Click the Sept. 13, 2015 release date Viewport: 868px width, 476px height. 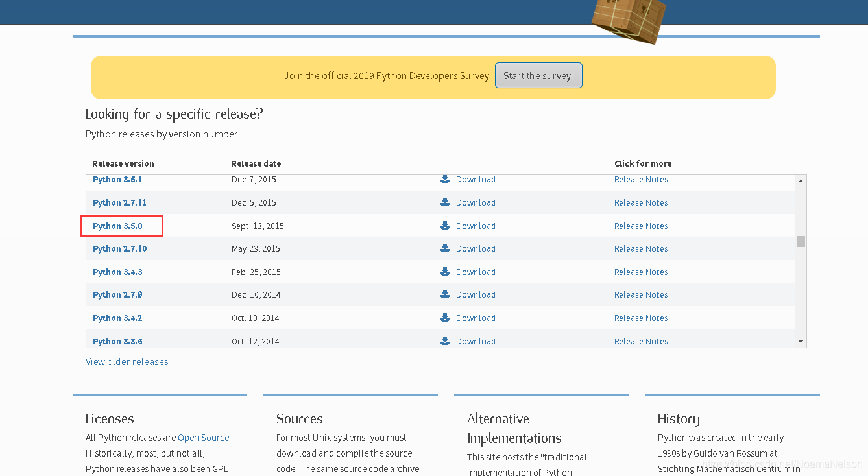(258, 226)
